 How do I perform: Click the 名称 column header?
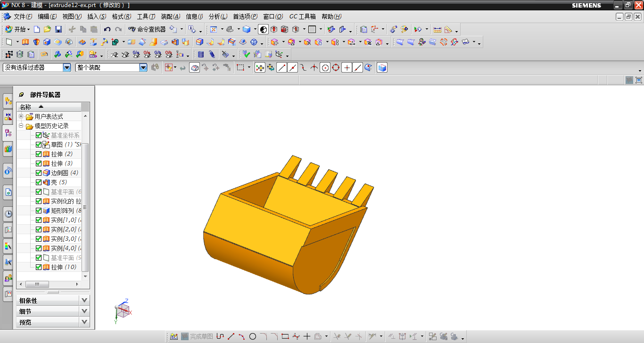click(49, 107)
